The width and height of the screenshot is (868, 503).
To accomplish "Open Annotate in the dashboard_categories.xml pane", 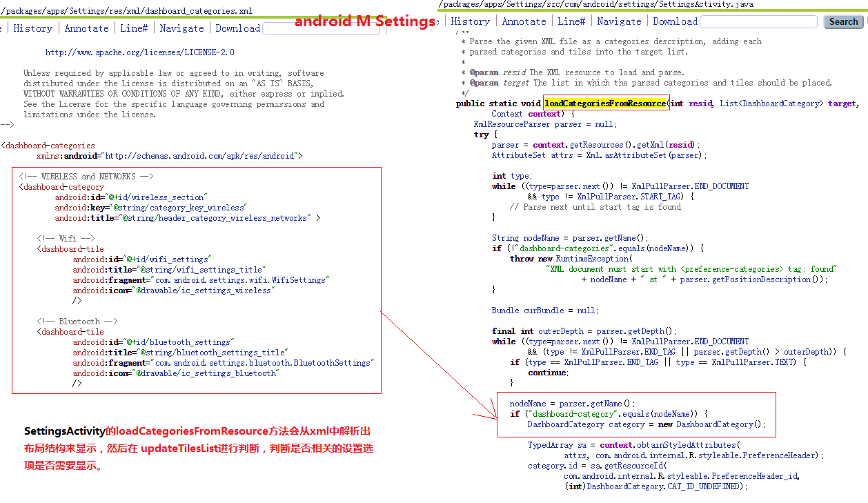I will pyautogui.click(x=87, y=28).
